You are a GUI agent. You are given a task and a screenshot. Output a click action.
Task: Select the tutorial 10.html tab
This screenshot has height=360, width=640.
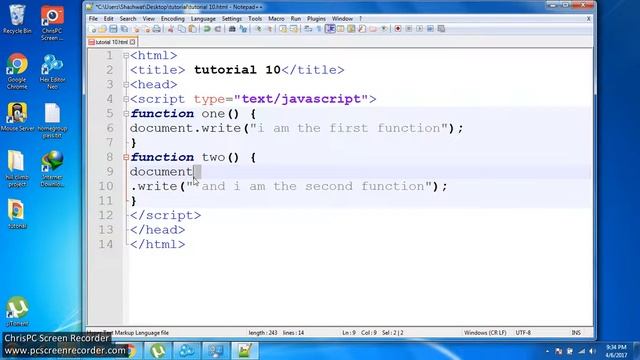pyautogui.click(x=112, y=42)
